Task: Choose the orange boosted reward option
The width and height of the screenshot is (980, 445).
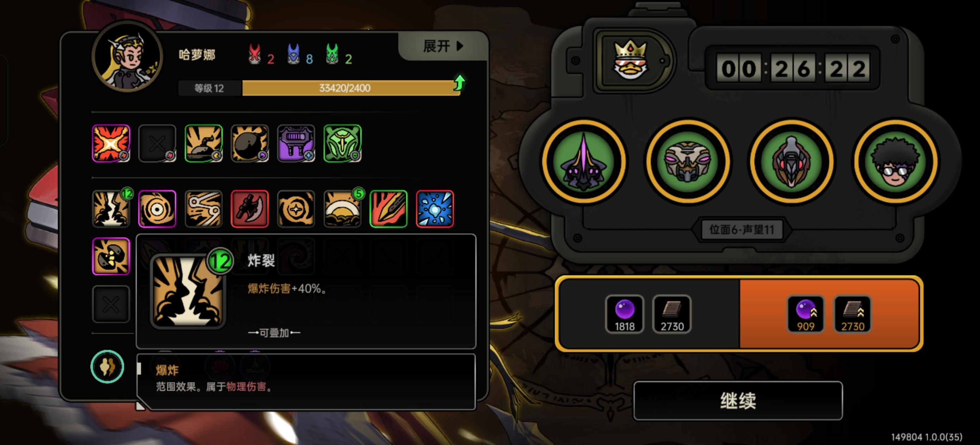Action: (829, 314)
